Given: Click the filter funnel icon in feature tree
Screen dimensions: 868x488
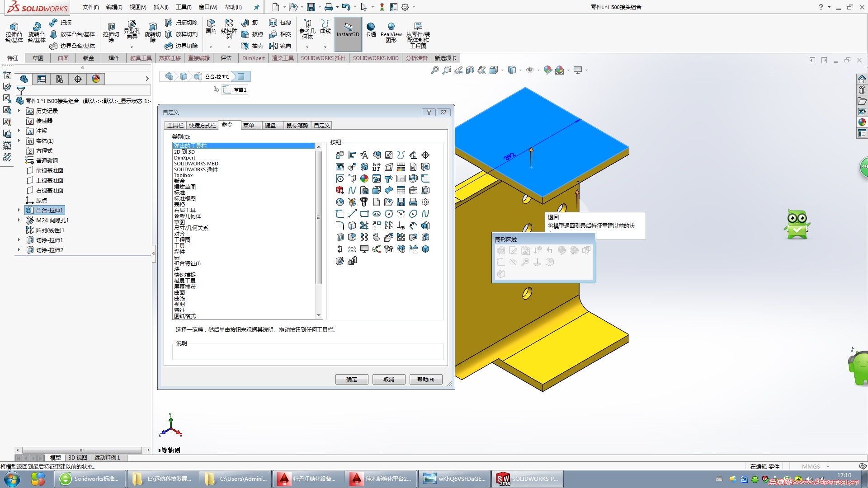Looking at the screenshot, I should (x=21, y=91).
